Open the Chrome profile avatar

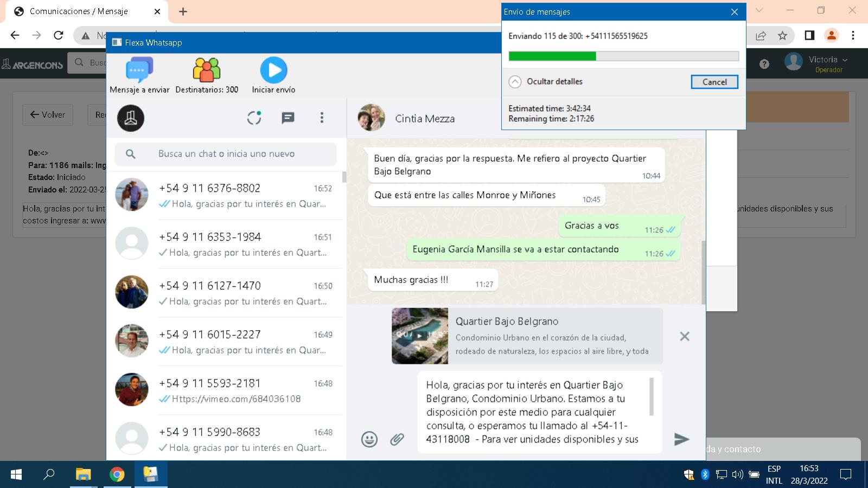(x=831, y=35)
